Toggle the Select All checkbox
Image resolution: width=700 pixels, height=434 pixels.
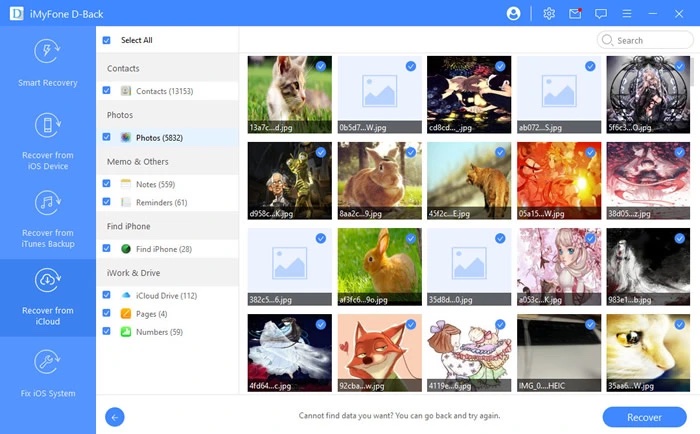coord(106,40)
